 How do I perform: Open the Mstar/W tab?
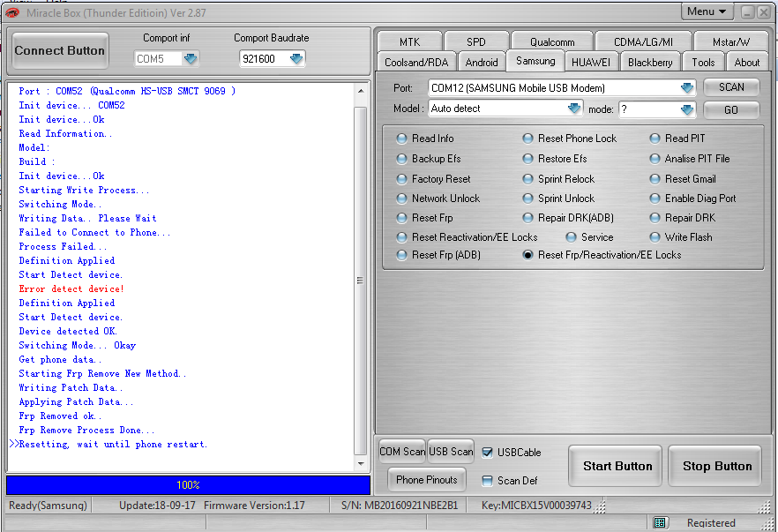[x=731, y=41]
